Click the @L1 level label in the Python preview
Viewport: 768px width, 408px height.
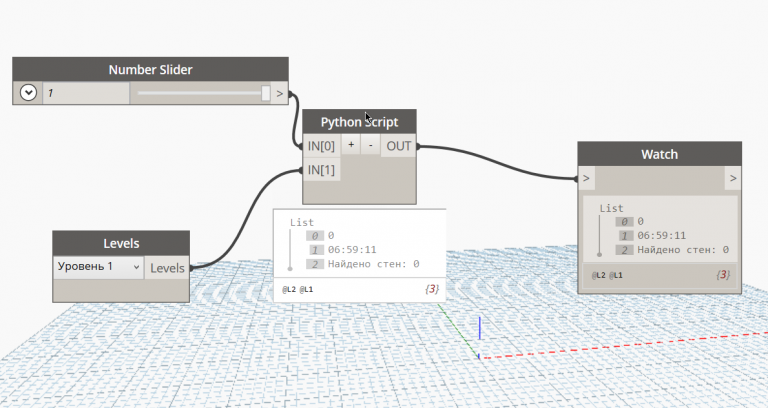[x=306, y=289]
